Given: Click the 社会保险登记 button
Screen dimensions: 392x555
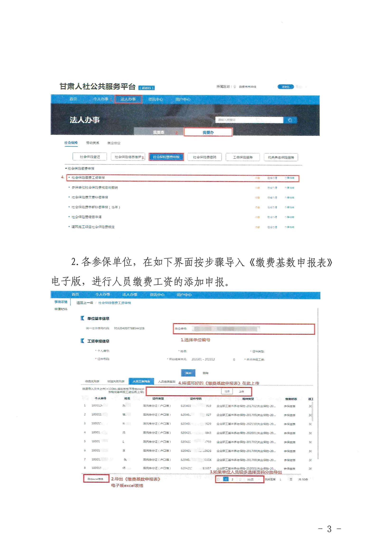Looking at the screenshot, I should coord(90,157).
